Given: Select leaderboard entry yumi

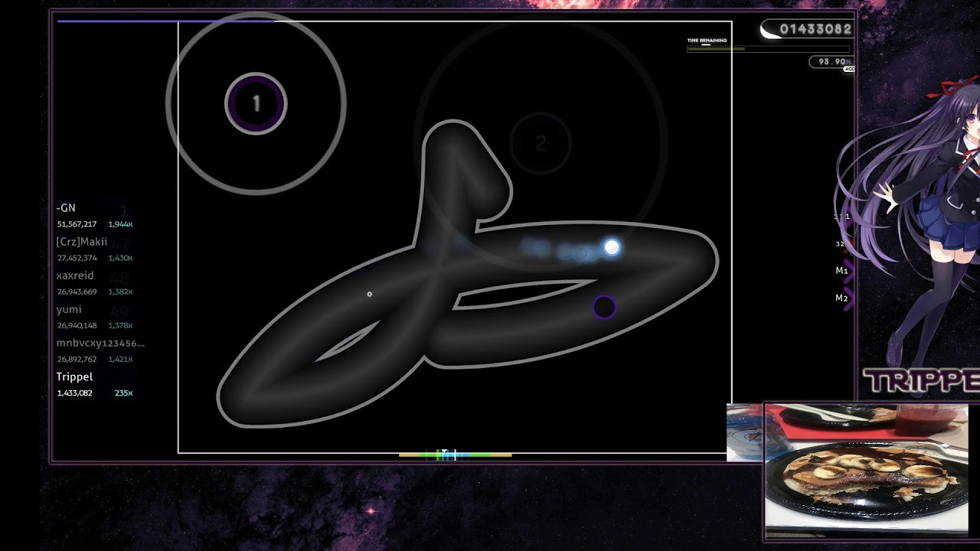Looking at the screenshot, I should (96, 317).
